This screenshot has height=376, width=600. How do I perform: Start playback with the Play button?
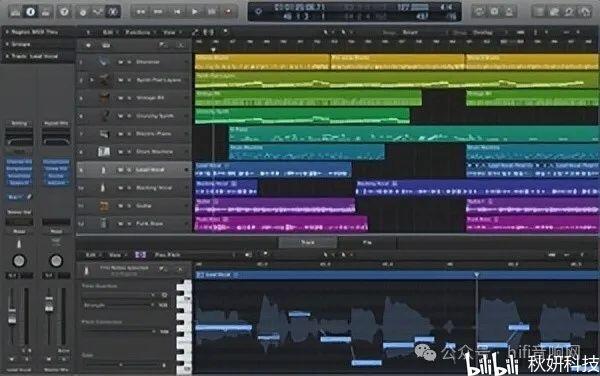195,12
